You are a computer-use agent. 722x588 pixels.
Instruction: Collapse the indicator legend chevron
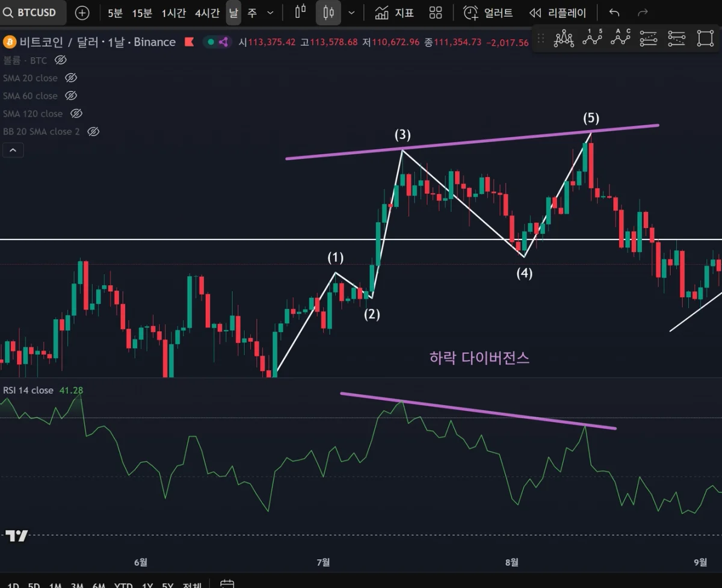[x=13, y=150]
